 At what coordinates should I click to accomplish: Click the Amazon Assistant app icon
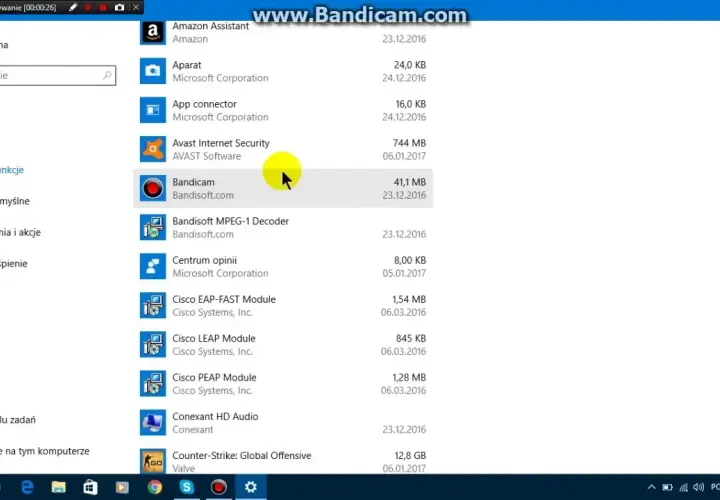click(x=153, y=32)
